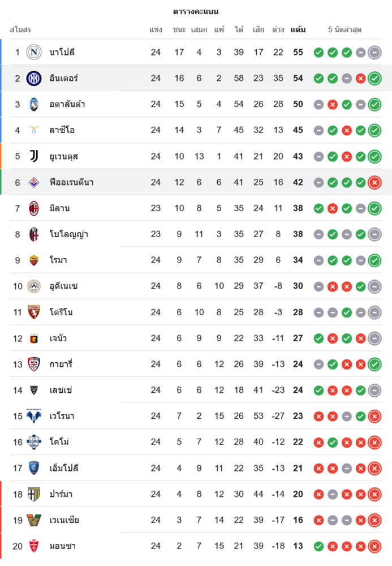Click the 5 นัดล่าสุด column header
Screen dimensions: 392x566
click(345, 29)
